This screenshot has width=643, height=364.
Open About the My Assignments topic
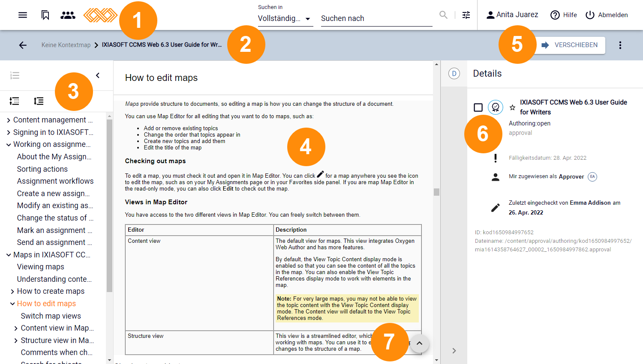54,157
